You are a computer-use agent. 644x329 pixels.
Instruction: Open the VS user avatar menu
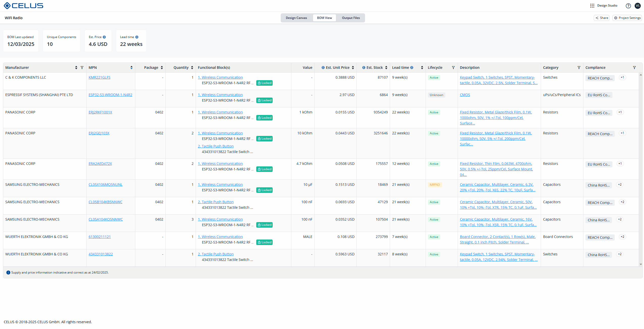click(x=637, y=6)
